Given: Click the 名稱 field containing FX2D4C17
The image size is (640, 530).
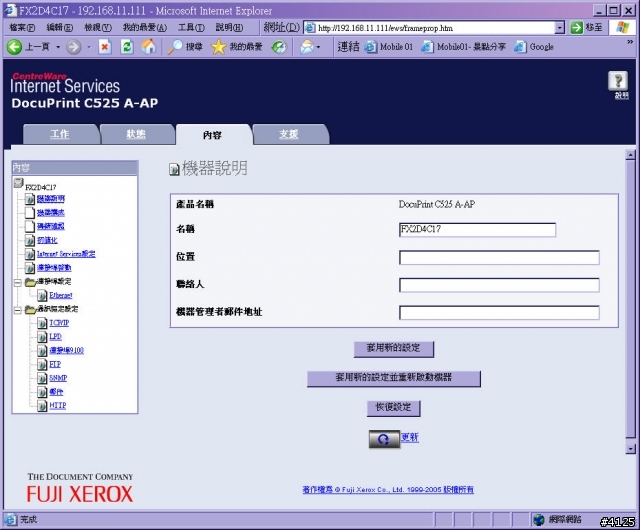Looking at the screenshot, I should tap(477, 230).
